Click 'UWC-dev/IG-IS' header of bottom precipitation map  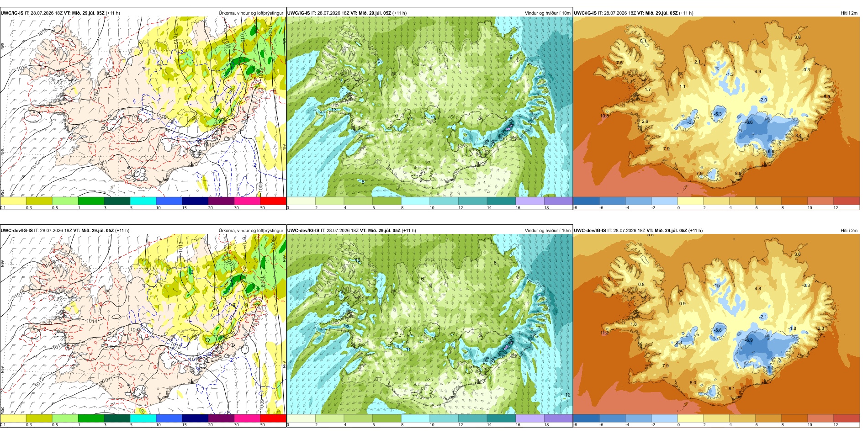click(x=17, y=231)
